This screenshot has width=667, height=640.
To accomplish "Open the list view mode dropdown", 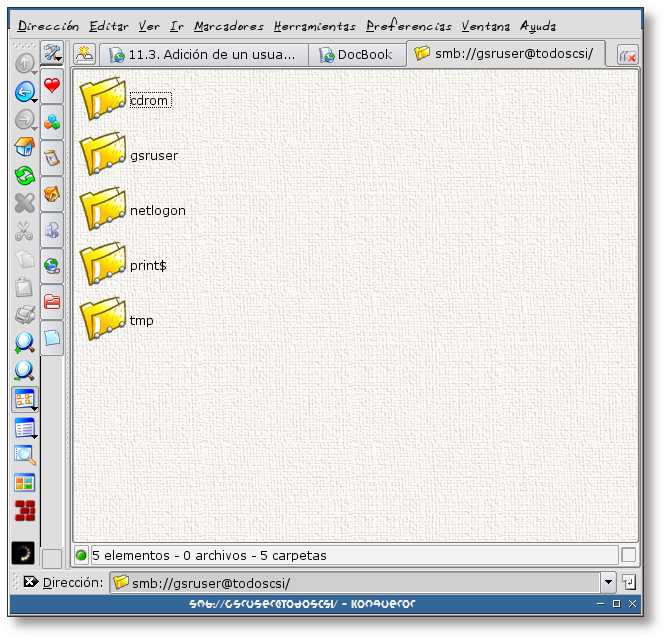I will (35, 437).
